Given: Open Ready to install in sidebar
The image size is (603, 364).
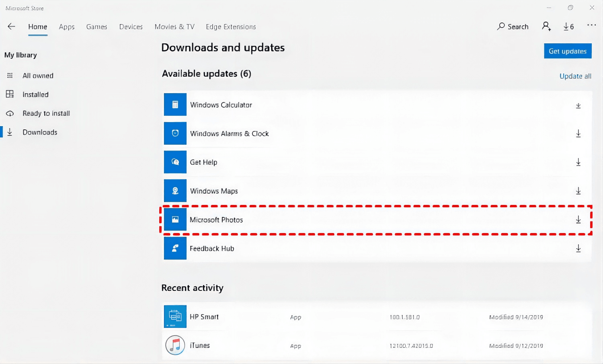Looking at the screenshot, I should point(46,113).
